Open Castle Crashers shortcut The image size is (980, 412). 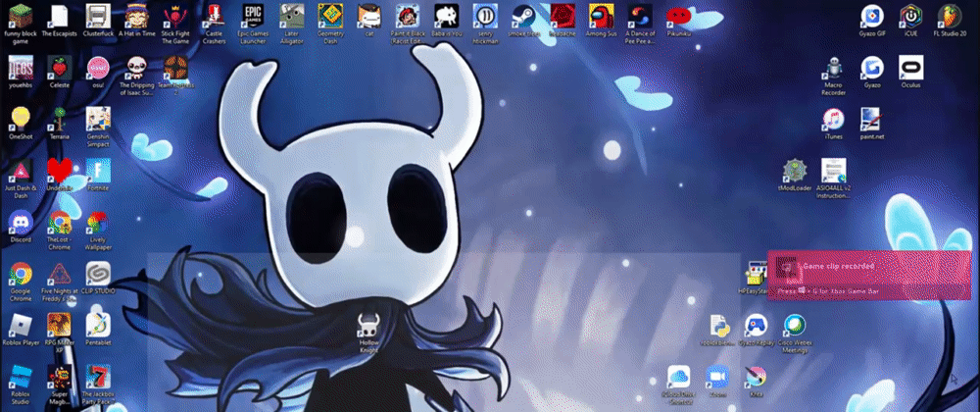click(215, 24)
